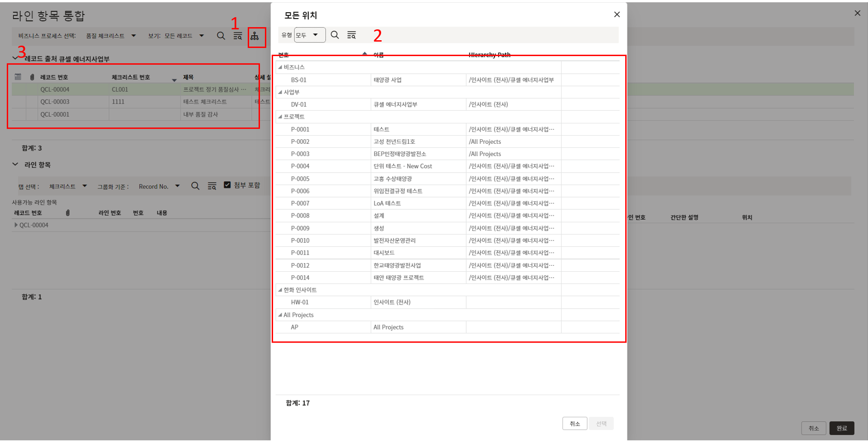Collapse the 프로젝트 group in location list
The image size is (868, 443).
point(280,117)
